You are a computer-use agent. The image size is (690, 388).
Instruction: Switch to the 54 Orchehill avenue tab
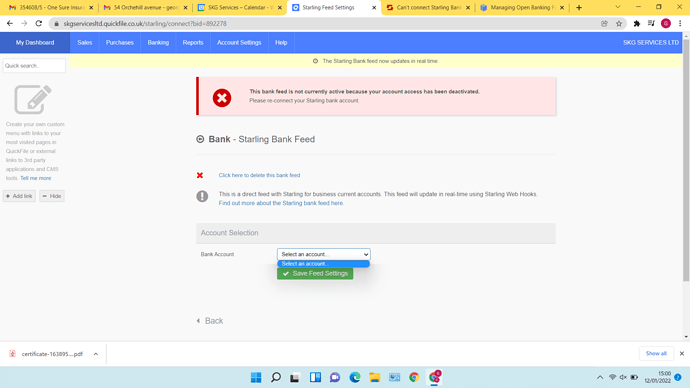(x=145, y=7)
